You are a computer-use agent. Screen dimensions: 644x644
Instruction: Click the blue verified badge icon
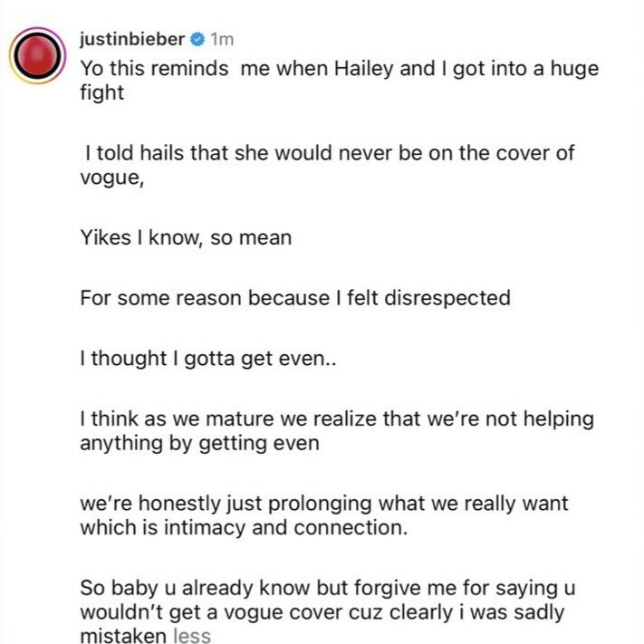[x=197, y=39]
